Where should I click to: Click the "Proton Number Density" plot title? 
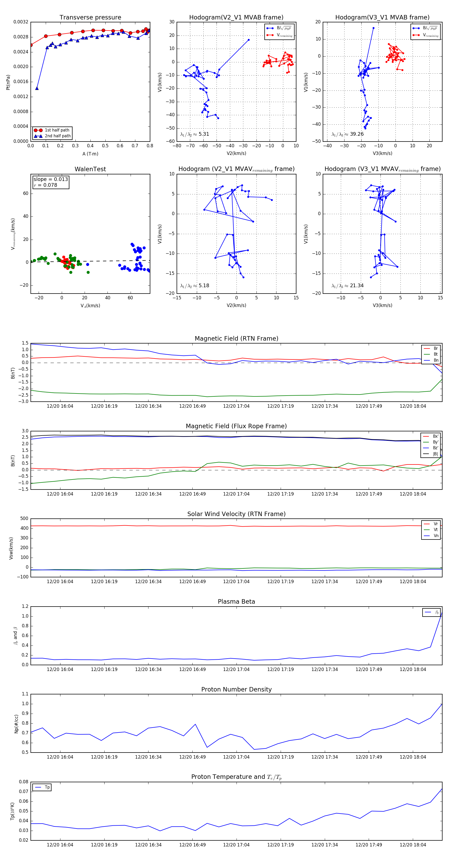coord(236,689)
